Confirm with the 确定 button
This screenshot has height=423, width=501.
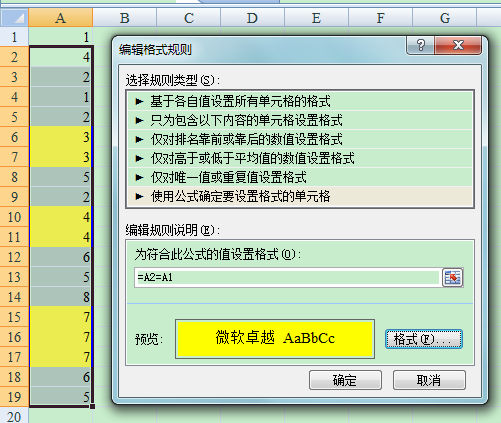[x=345, y=380]
